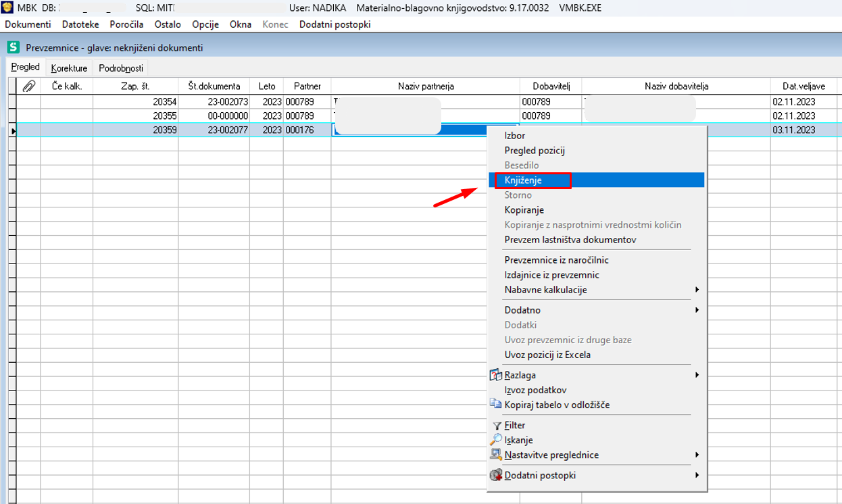Click the Leto column header
Viewport: 842px width, 504px height.
(266, 86)
